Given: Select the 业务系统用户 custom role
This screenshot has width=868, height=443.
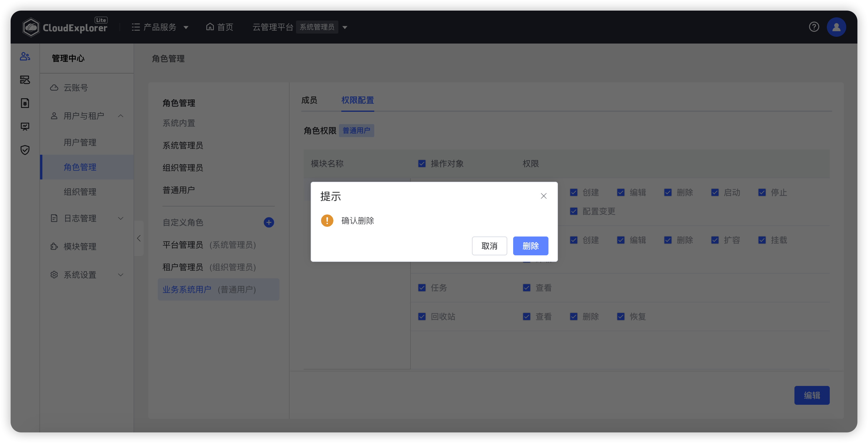Looking at the screenshot, I should tap(218, 289).
